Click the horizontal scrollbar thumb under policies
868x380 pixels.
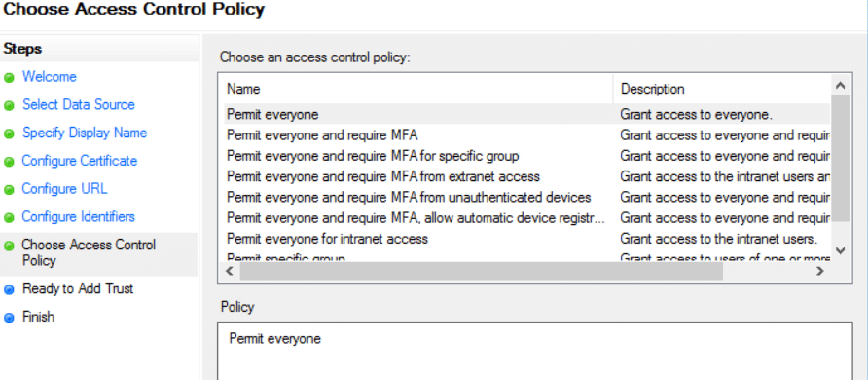[481, 272]
